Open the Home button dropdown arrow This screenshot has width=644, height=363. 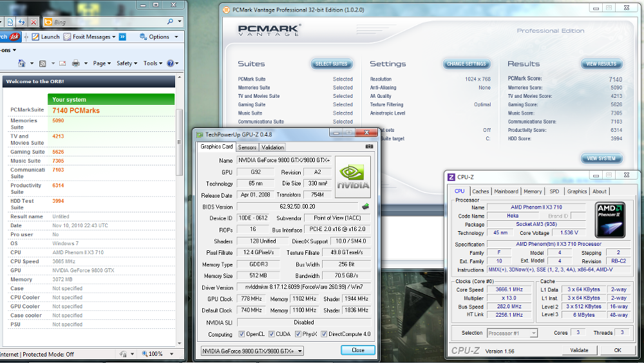click(32, 64)
